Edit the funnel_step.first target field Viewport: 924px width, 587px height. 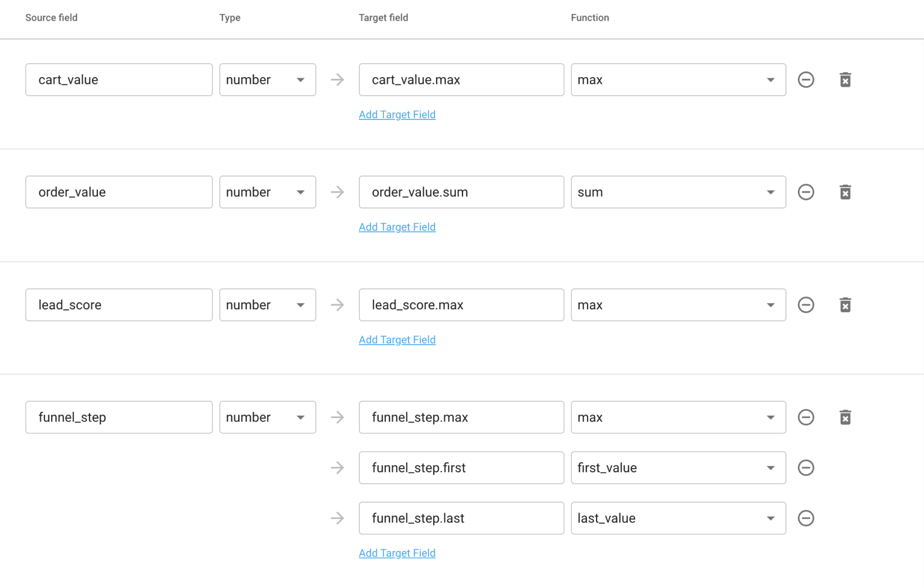pos(461,468)
